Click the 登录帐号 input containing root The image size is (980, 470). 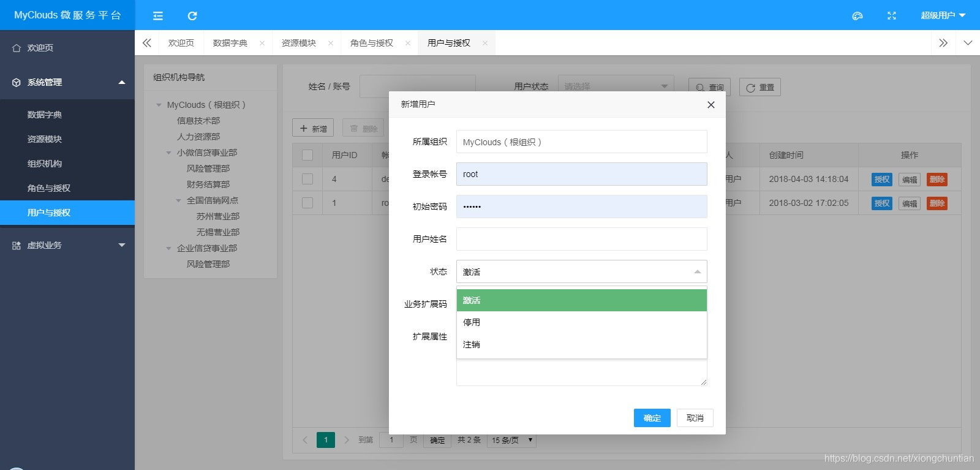coord(582,174)
